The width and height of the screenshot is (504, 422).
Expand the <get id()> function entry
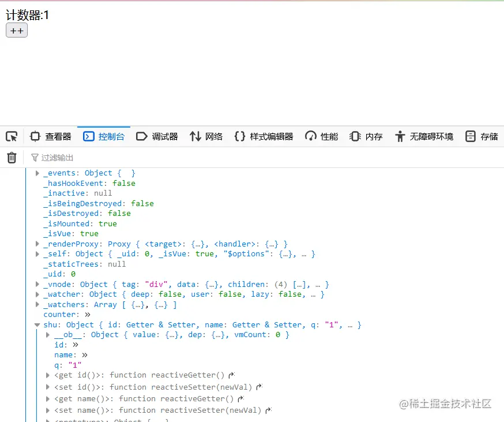pos(47,375)
